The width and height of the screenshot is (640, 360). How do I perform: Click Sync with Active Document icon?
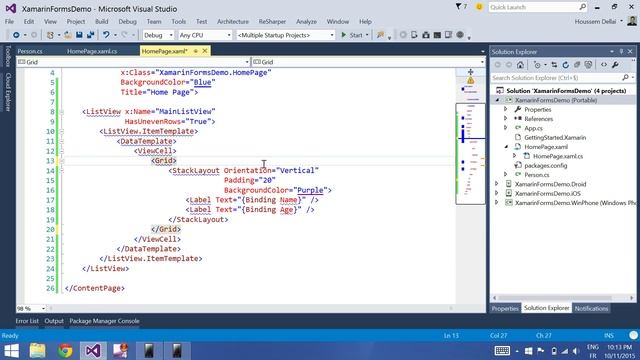point(554,64)
